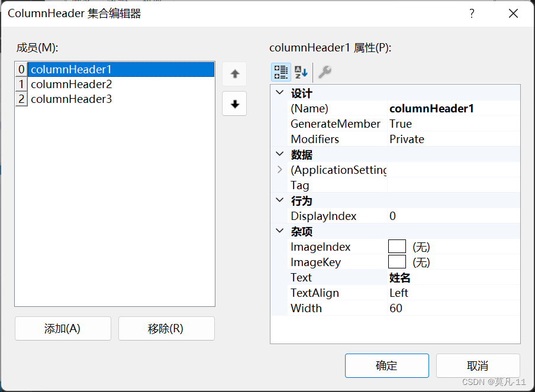The height and width of the screenshot is (392, 535).
Task: Click the Tag value field
Action: click(x=453, y=185)
